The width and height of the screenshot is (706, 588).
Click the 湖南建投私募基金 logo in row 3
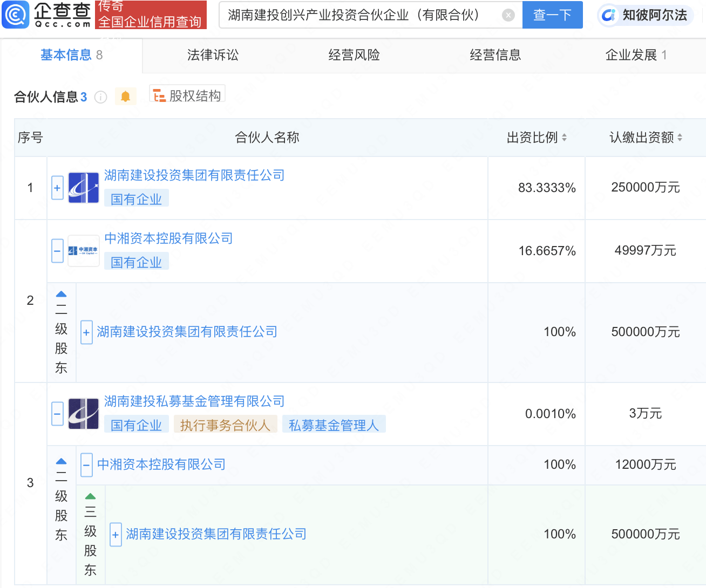pos(84,414)
